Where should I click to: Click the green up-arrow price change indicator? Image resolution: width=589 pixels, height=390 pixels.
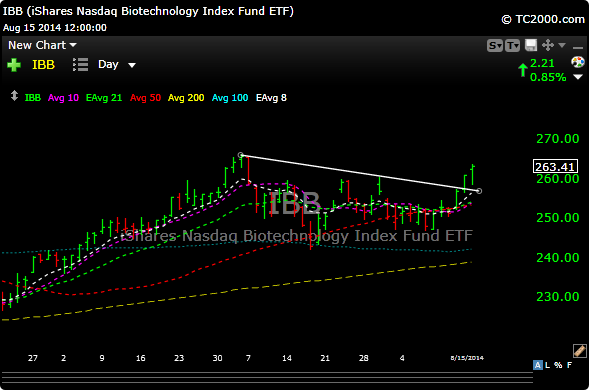pos(523,70)
